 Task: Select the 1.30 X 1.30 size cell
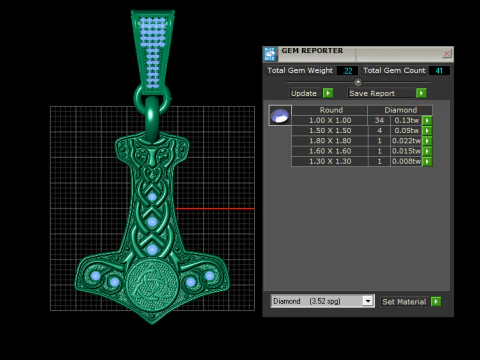tap(330, 162)
